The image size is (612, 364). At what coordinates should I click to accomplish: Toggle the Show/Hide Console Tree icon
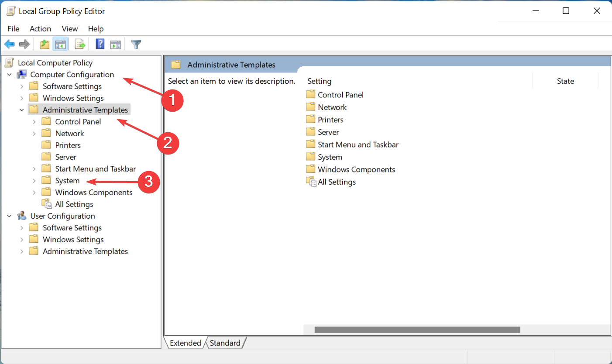pyautogui.click(x=60, y=44)
